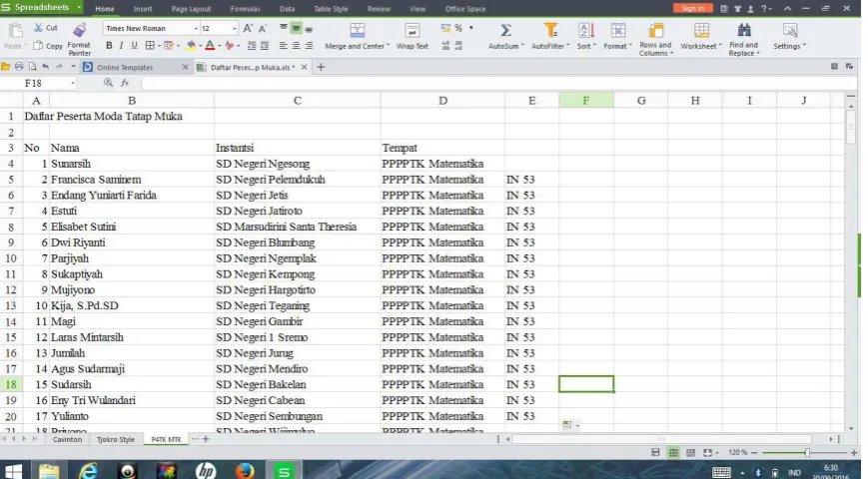This screenshot has height=479, width=868.
Task: Center text horizontally in the cell
Action: point(297,46)
